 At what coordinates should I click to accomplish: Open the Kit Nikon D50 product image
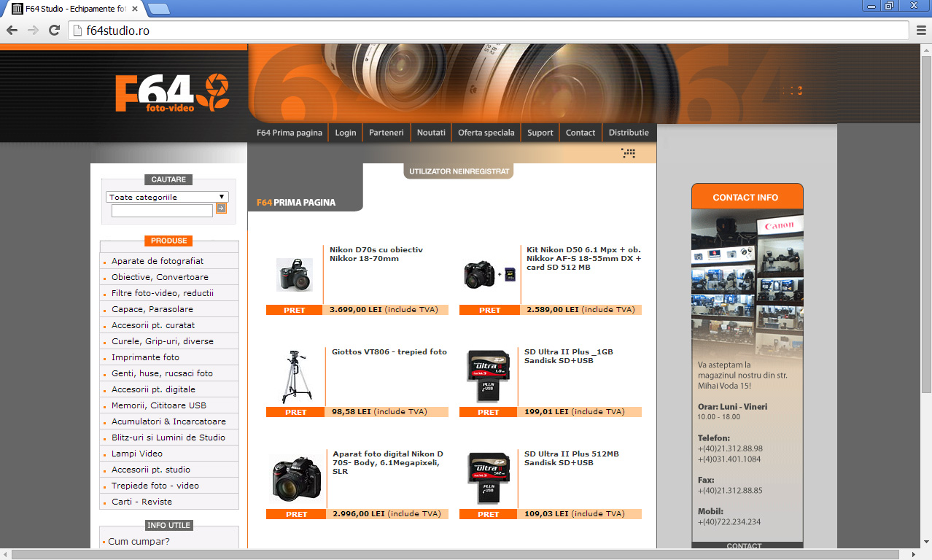490,274
